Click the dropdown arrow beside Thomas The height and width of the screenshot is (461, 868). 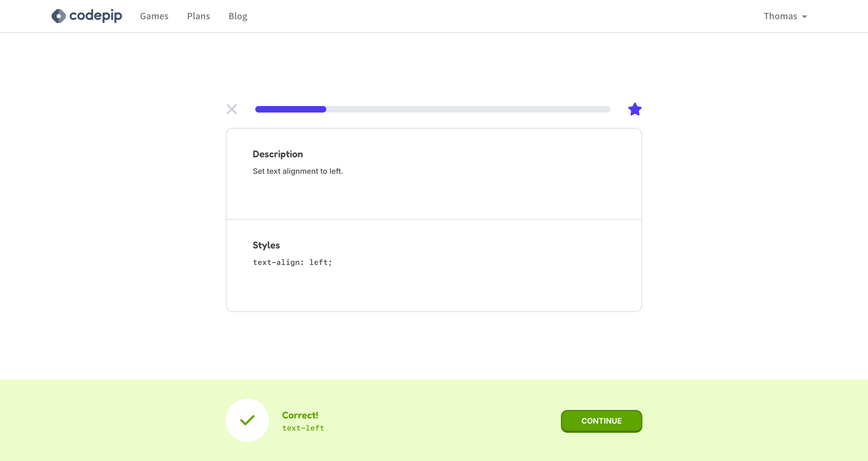pos(805,17)
